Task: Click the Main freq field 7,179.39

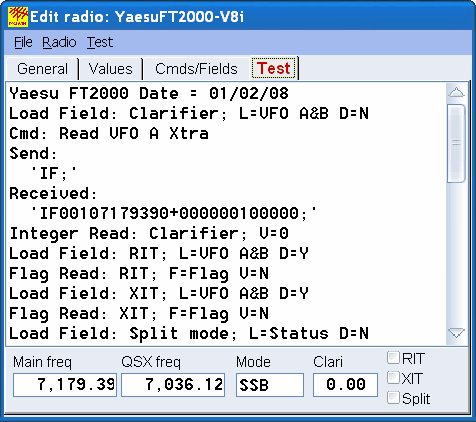Action: 65,385
